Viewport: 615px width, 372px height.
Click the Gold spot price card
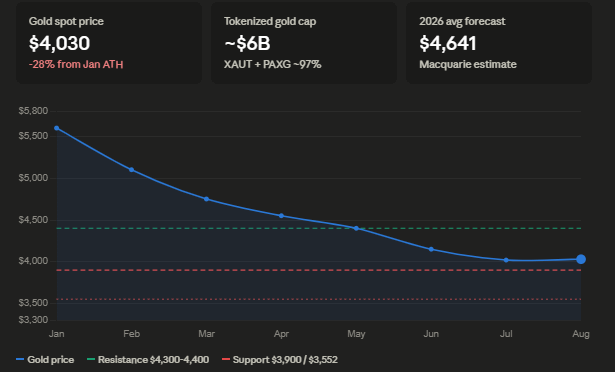[109, 43]
